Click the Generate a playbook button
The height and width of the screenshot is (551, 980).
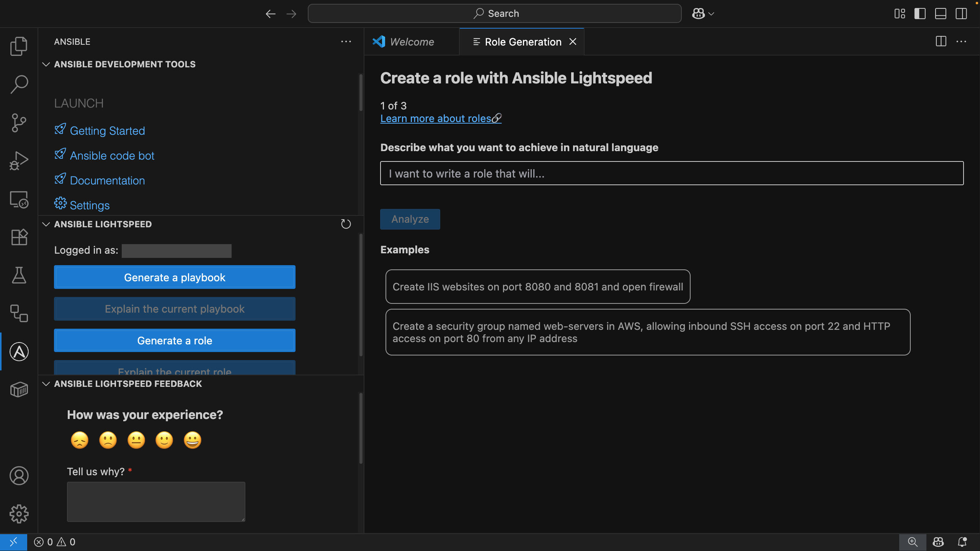(x=175, y=277)
